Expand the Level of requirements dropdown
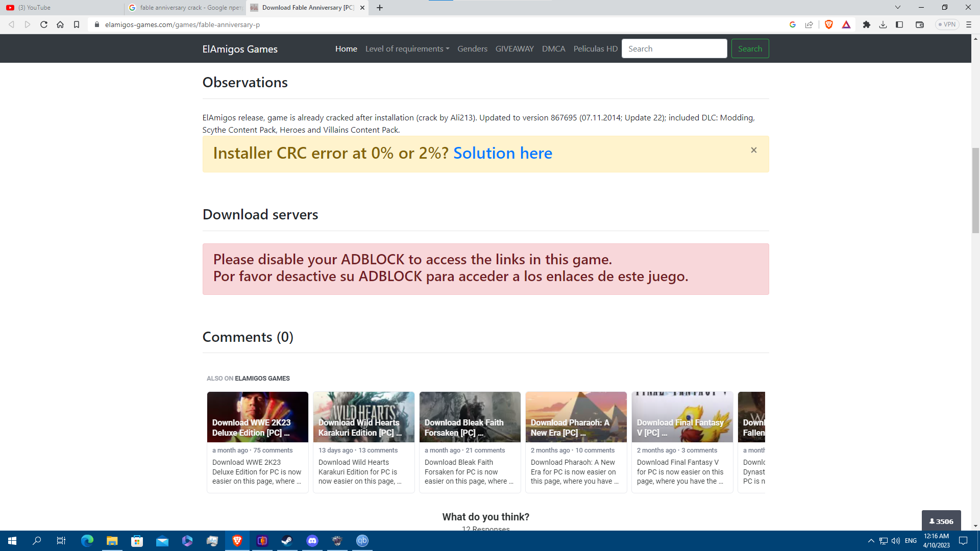This screenshot has width=980, height=551. 407,48
